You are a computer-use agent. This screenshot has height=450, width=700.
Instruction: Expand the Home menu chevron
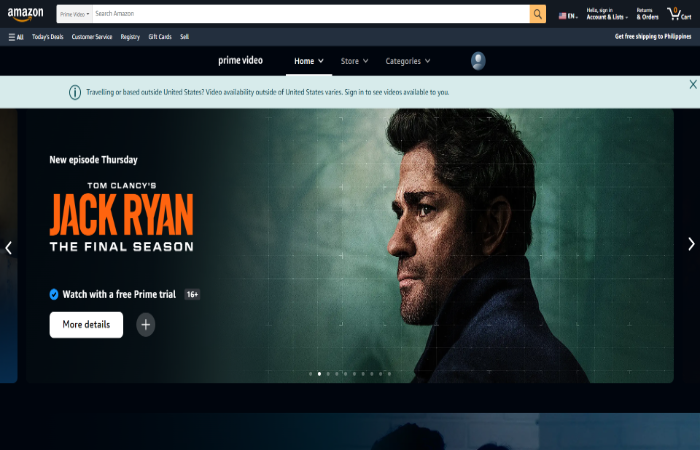(x=321, y=61)
